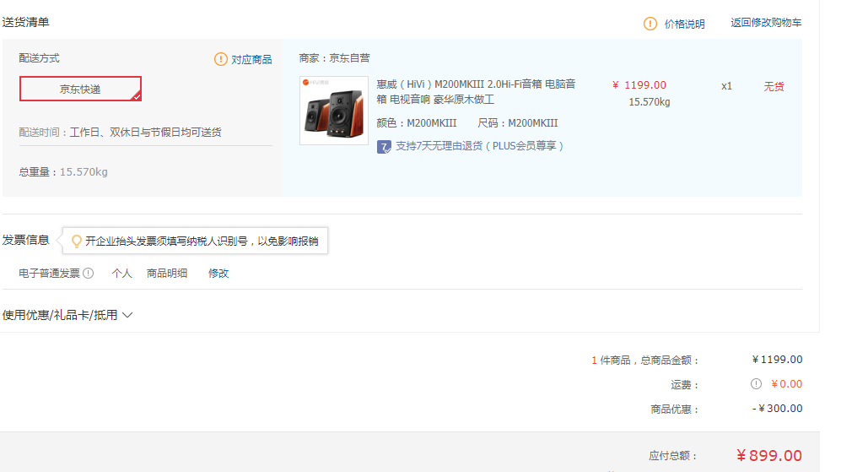Open the 对应商品 link
The image size is (868, 472).
(251, 60)
